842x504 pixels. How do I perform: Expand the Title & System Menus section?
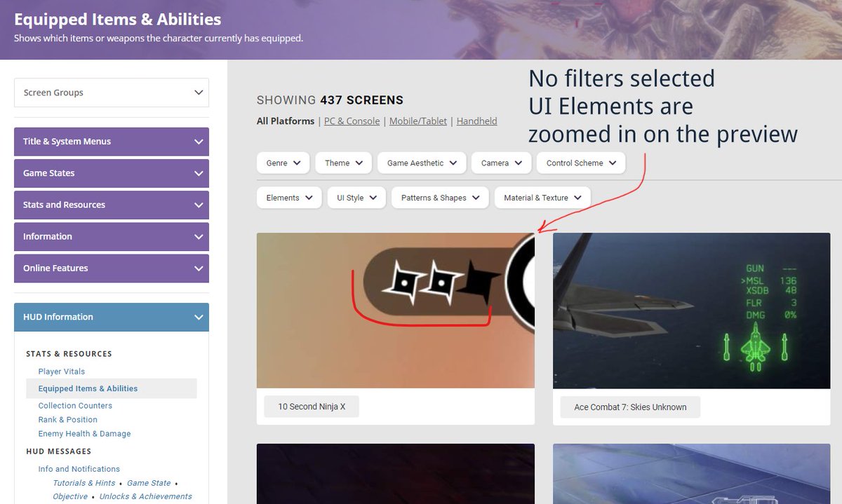click(x=112, y=142)
